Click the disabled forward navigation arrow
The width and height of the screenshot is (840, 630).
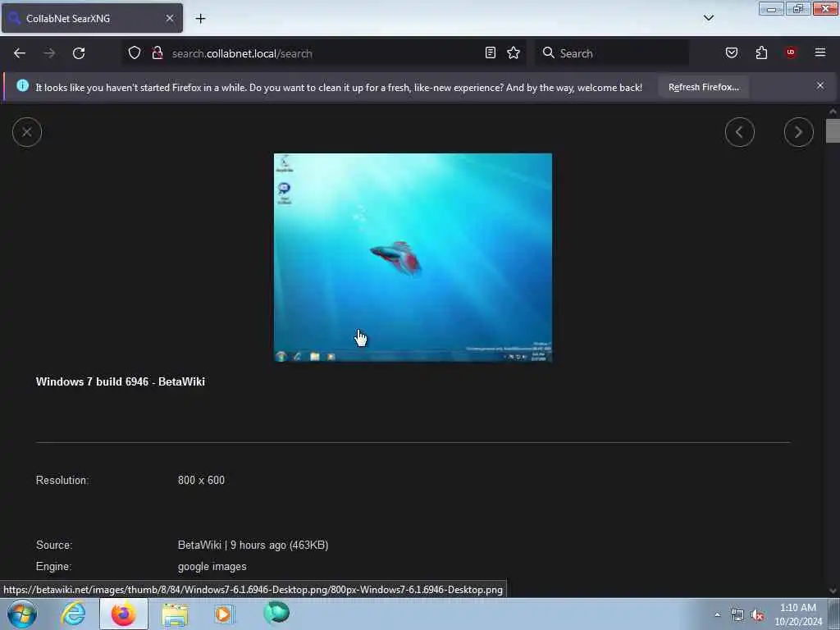[x=49, y=53]
